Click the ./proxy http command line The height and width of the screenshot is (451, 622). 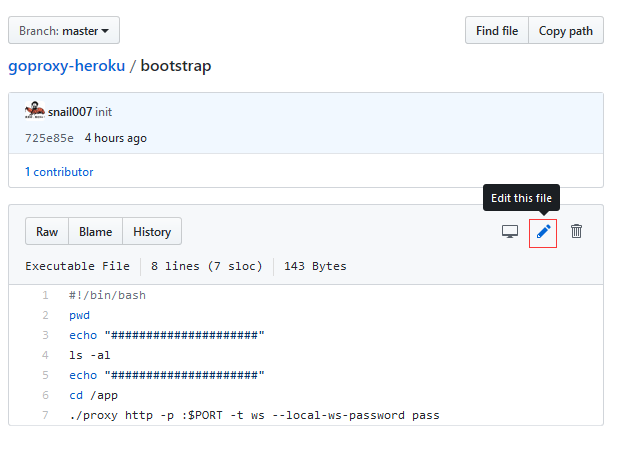pyautogui.click(x=254, y=415)
